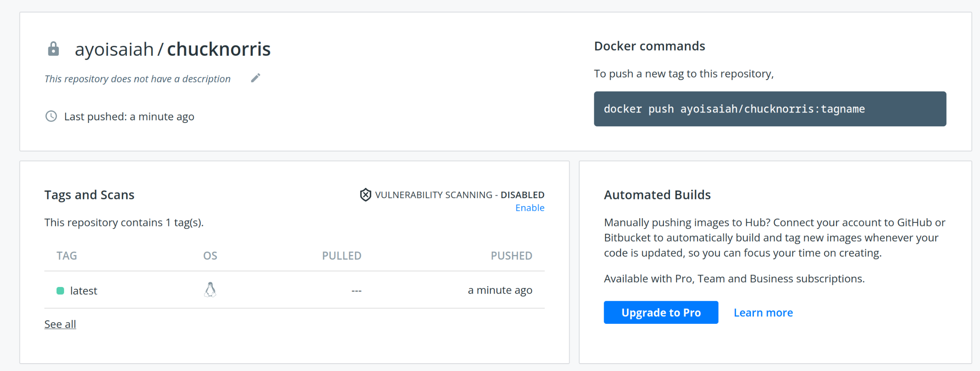980x371 pixels.
Task: Open Learn more about automated builds
Action: pos(763,312)
